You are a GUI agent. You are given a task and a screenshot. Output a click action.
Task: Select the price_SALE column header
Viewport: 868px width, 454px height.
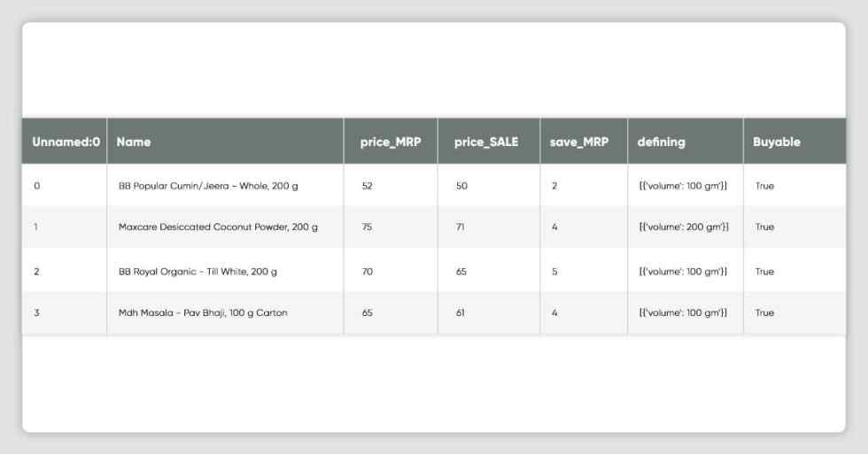[x=486, y=142]
